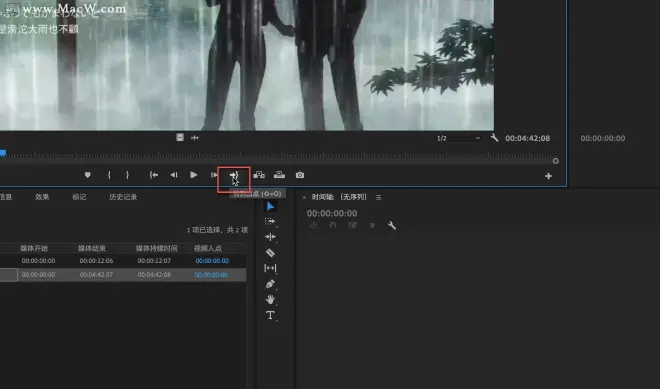The image size is (660, 389).
Task: Step forward one frame
Action: [214, 175]
